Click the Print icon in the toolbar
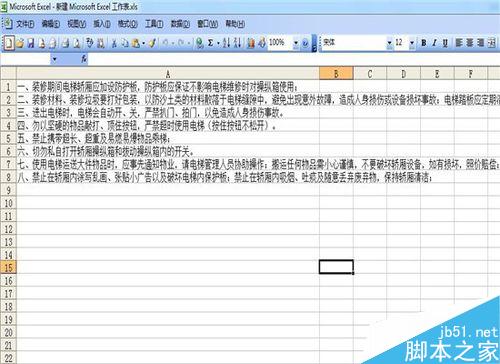 pos(65,43)
